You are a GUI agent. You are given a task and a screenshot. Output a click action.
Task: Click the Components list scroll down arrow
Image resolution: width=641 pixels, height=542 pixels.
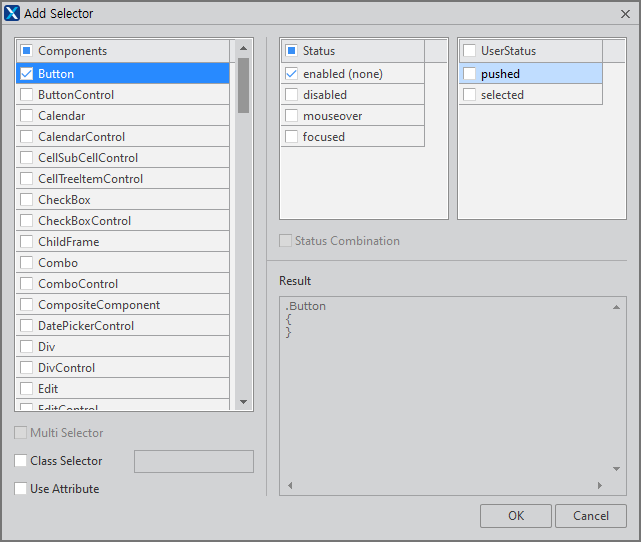point(243,401)
